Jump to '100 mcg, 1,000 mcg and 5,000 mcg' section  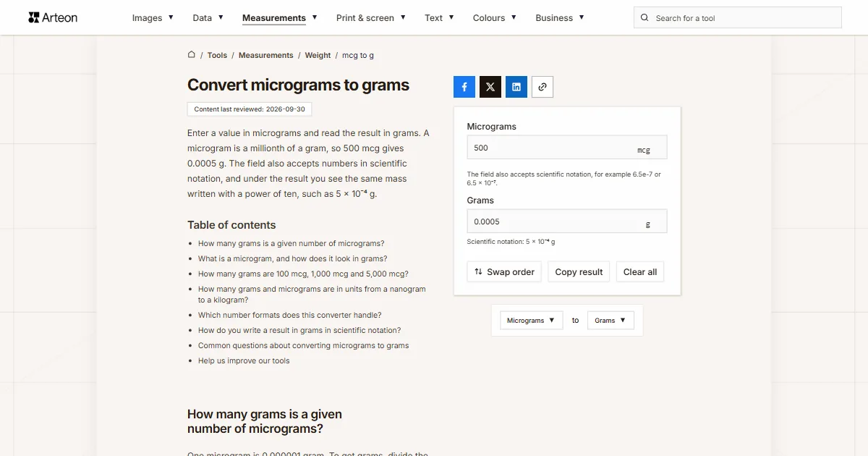(x=303, y=274)
